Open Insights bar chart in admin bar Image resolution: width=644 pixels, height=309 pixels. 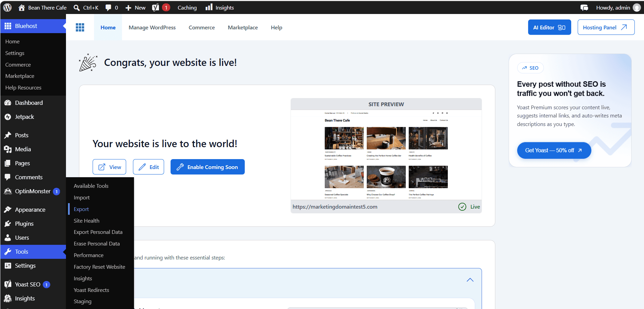(x=219, y=8)
